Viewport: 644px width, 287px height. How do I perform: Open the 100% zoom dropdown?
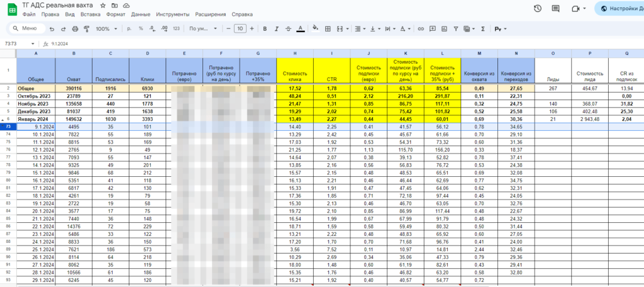coord(106,29)
